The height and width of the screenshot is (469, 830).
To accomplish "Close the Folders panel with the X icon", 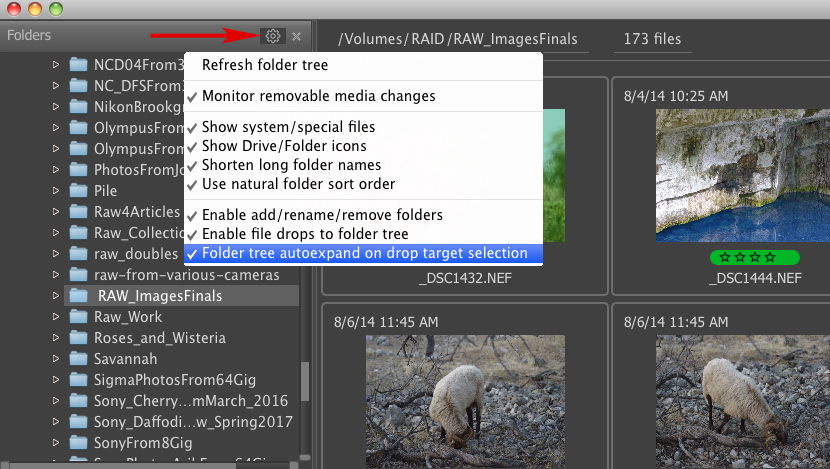I will point(296,37).
